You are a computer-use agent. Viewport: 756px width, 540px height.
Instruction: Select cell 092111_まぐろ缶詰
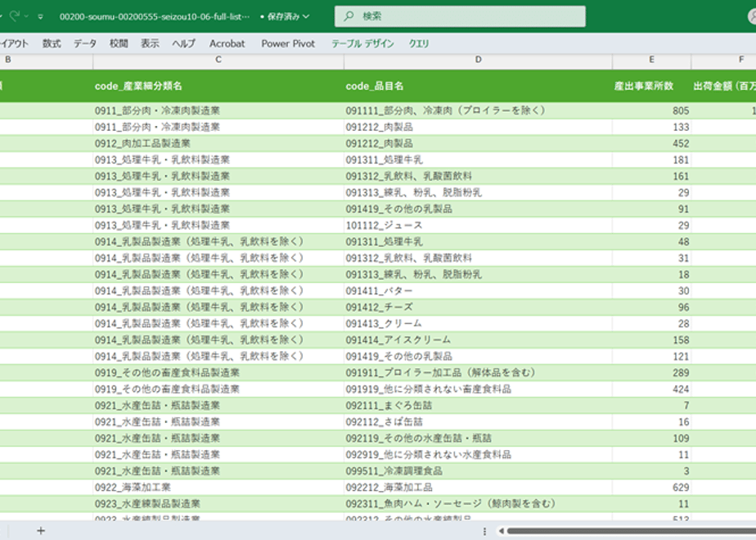(x=478, y=406)
